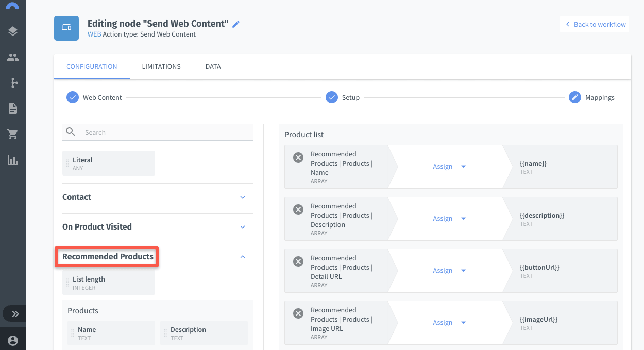Click the "Recommended Products | Products | Detail URL" source text
This screenshot has width=644, height=350.
[341, 267]
